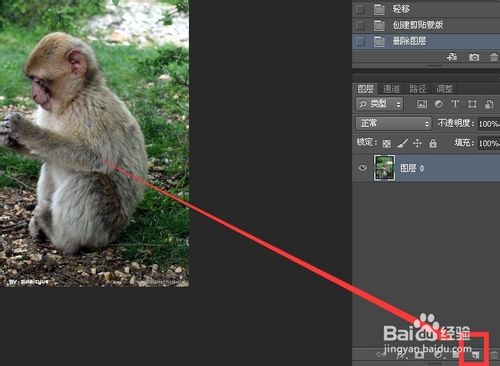Switch to 调整 tab

pos(444,89)
